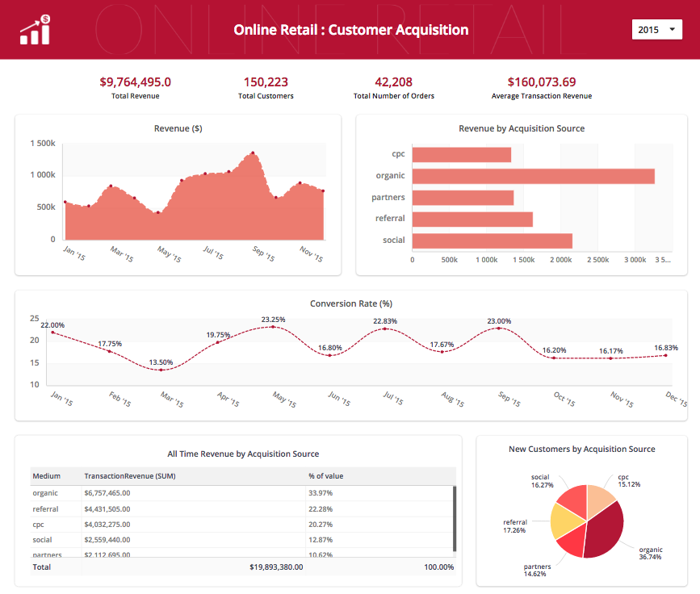The image size is (700, 594).
Task: Select the cpc bar in revenue chart
Action: coord(462,154)
